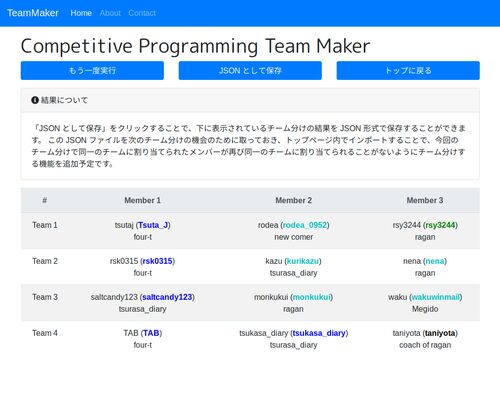This screenshot has height=395, width=500.
Task: Click the info icon beside 結果について
Action: click(x=35, y=100)
